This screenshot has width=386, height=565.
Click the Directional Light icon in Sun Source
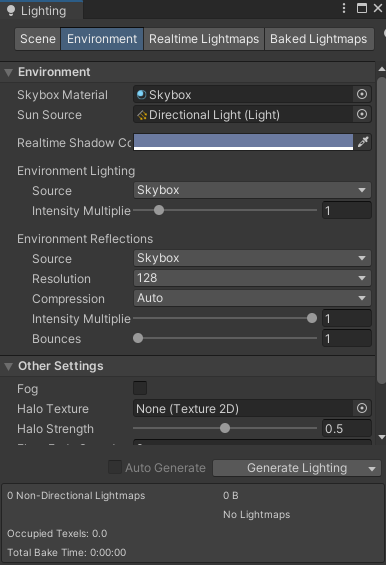click(x=142, y=115)
